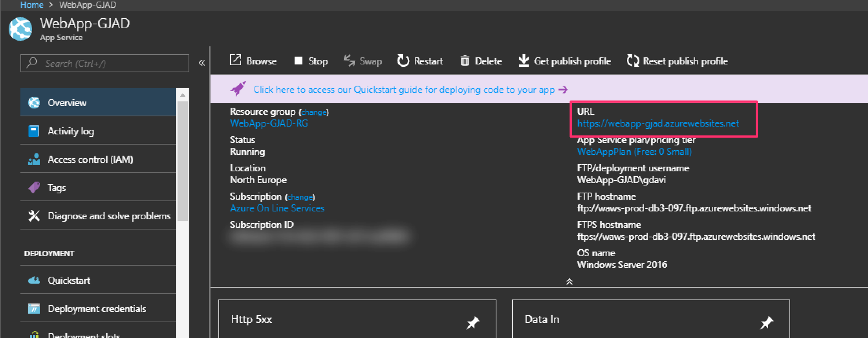The height and width of the screenshot is (338, 868).
Task: Open Access control (IAM) menu item
Action: 98,159
